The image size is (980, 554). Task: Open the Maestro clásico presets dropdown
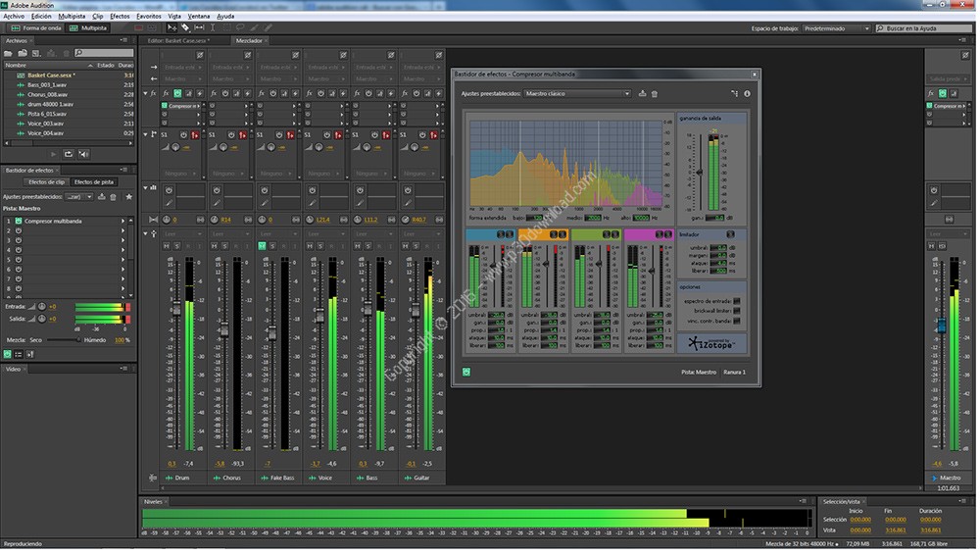pyautogui.click(x=577, y=94)
